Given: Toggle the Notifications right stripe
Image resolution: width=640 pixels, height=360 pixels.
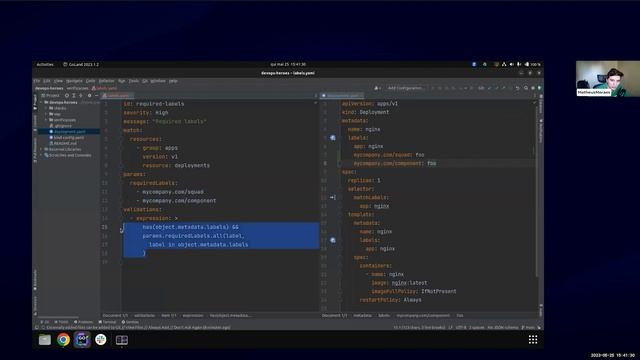Looking at the screenshot, I should pos(541,131).
